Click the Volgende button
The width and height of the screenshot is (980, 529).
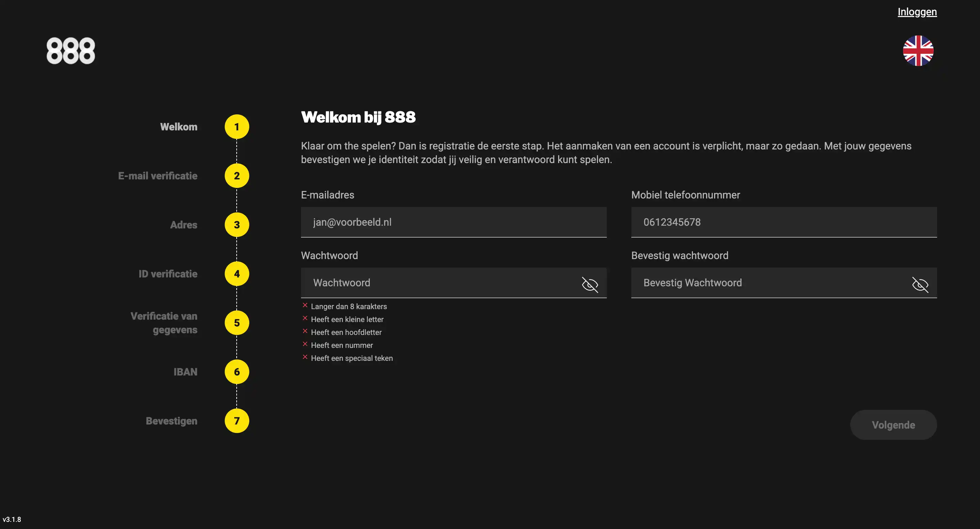coord(893,425)
